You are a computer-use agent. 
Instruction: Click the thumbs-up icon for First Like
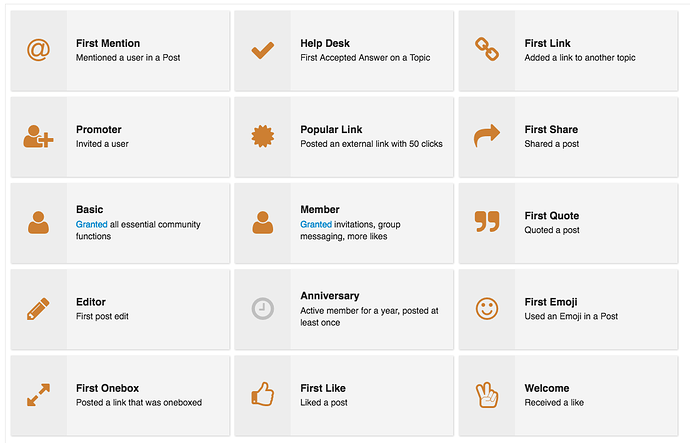[x=263, y=394]
